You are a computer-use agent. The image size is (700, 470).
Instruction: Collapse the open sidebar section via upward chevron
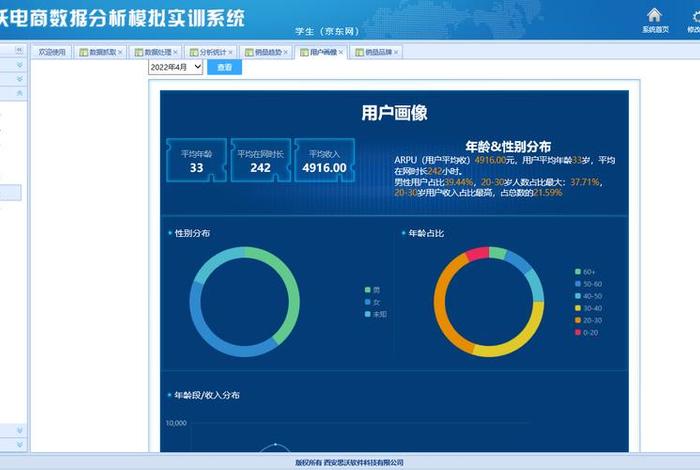[x=20, y=93]
